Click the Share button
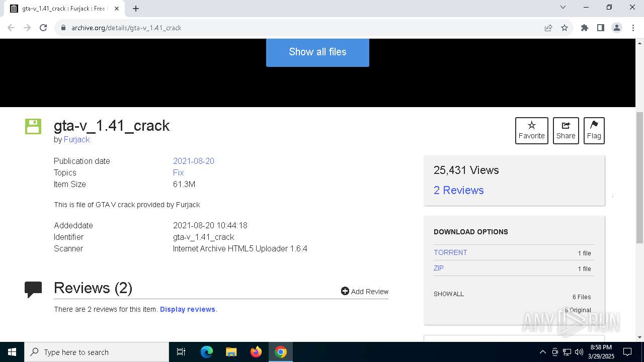This screenshot has height=362, width=644. point(566,131)
